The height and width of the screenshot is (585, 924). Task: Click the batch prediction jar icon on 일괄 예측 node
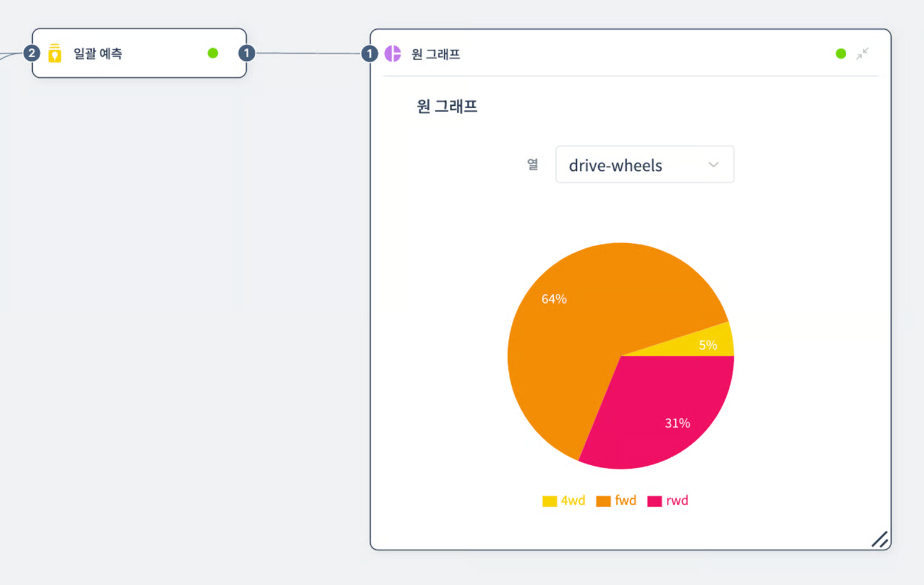pyautogui.click(x=55, y=53)
